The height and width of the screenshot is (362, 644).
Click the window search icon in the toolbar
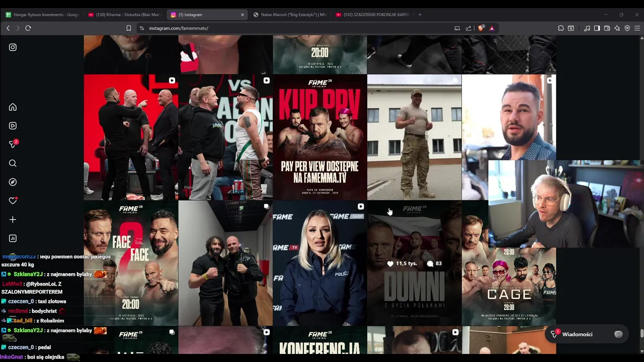point(571,28)
